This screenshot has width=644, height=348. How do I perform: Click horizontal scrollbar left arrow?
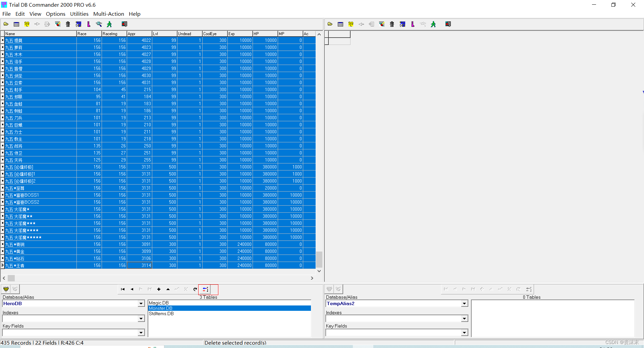pos(4,278)
